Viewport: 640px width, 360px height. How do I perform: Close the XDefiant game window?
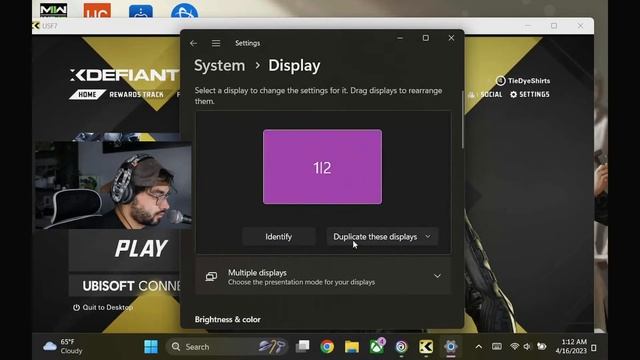(580, 26)
